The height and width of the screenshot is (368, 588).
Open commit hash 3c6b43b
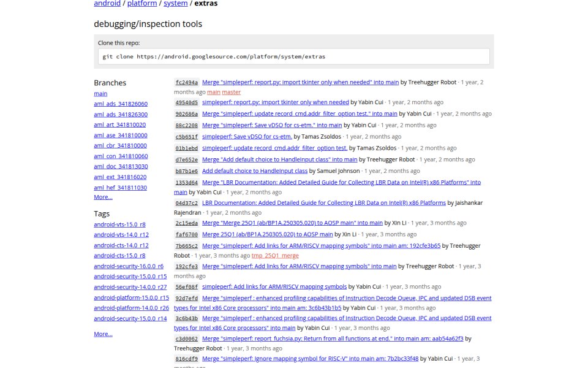pyautogui.click(x=186, y=318)
